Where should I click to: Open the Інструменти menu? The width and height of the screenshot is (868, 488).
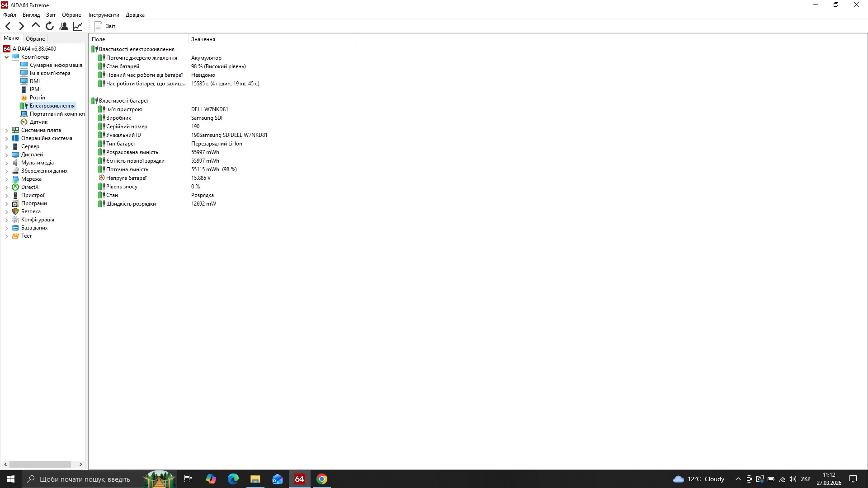[104, 15]
